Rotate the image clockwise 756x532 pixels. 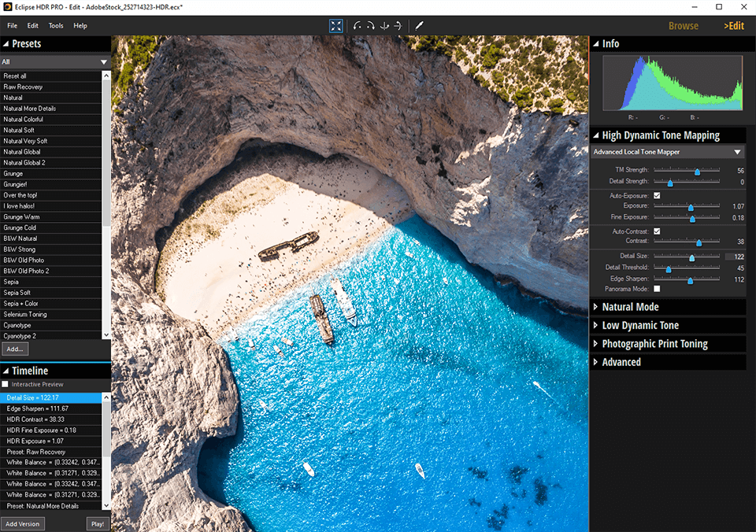pyautogui.click(x=370, y=26)
